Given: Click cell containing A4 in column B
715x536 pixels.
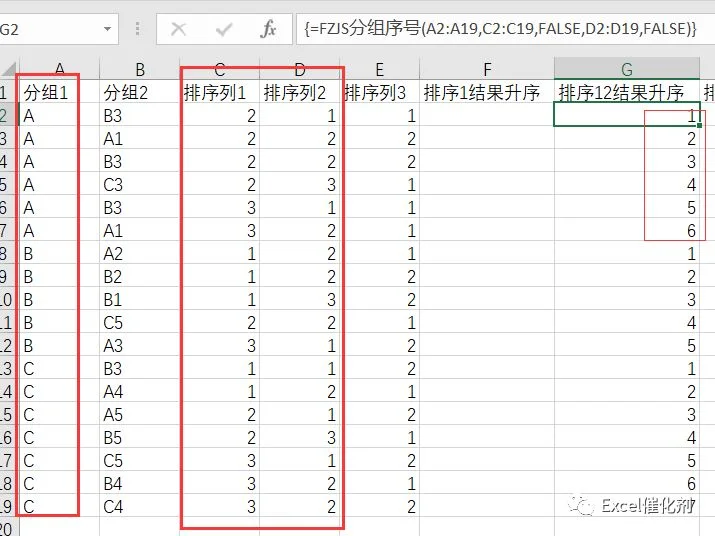Looking at the screenshot, I should pyautogui.click(x=140, y=391).
